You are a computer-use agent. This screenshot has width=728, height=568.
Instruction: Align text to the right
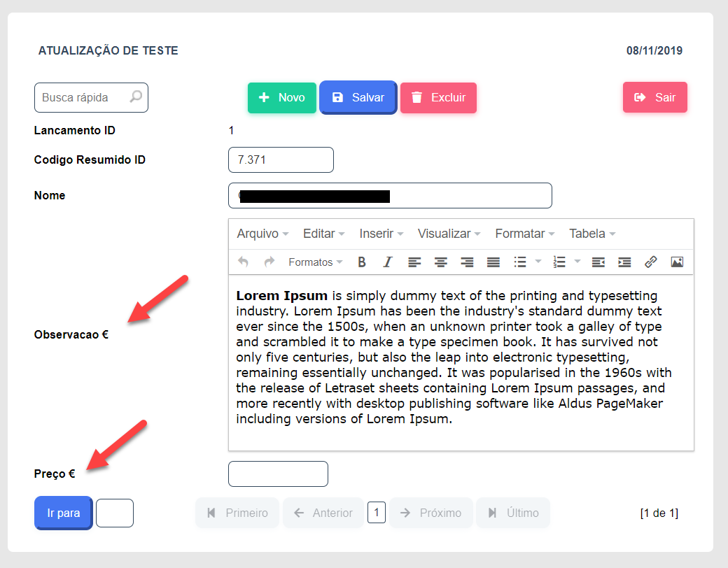(x=467, y=262)
